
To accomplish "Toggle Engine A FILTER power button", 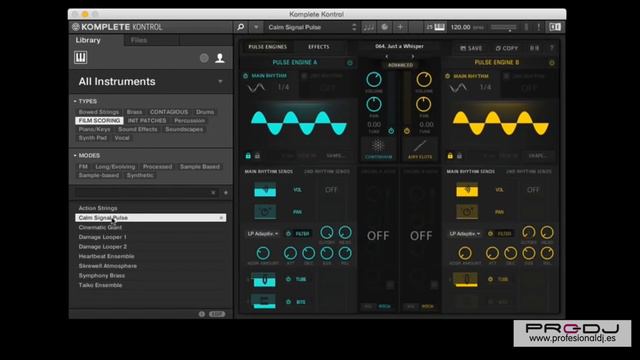I will coord(289,234).
